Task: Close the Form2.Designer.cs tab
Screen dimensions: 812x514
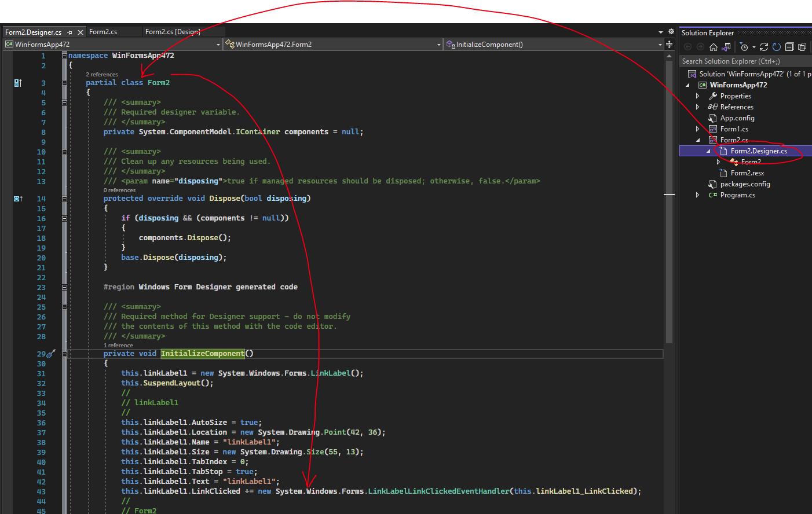Action: [x=81, y=32]
